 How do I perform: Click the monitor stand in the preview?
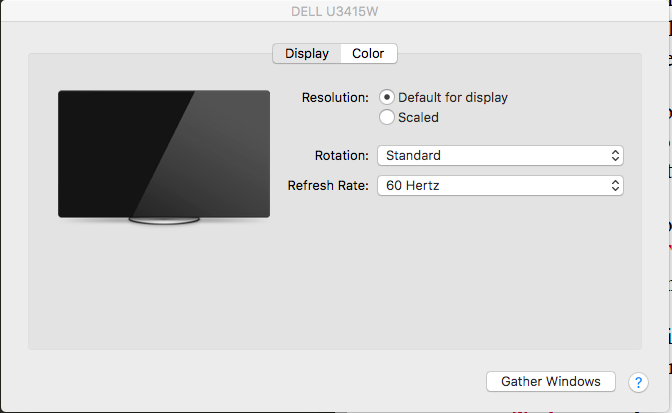(x=164, y=221)
